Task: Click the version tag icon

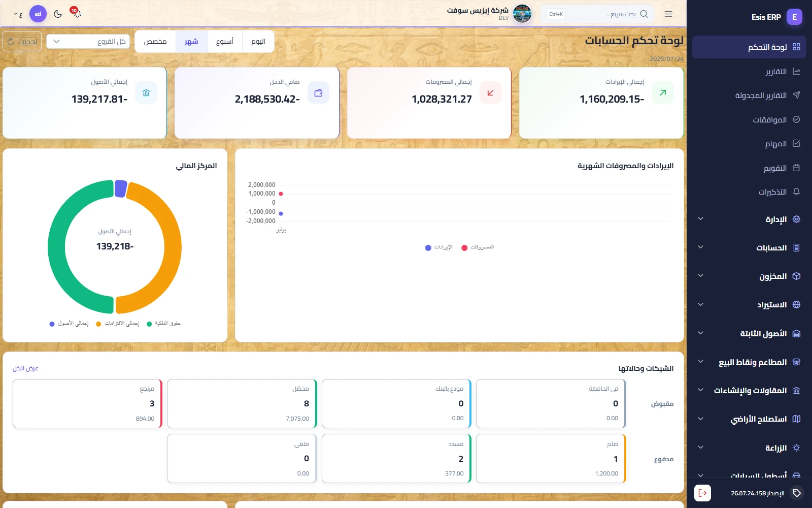Action: [x=797, y=493]
